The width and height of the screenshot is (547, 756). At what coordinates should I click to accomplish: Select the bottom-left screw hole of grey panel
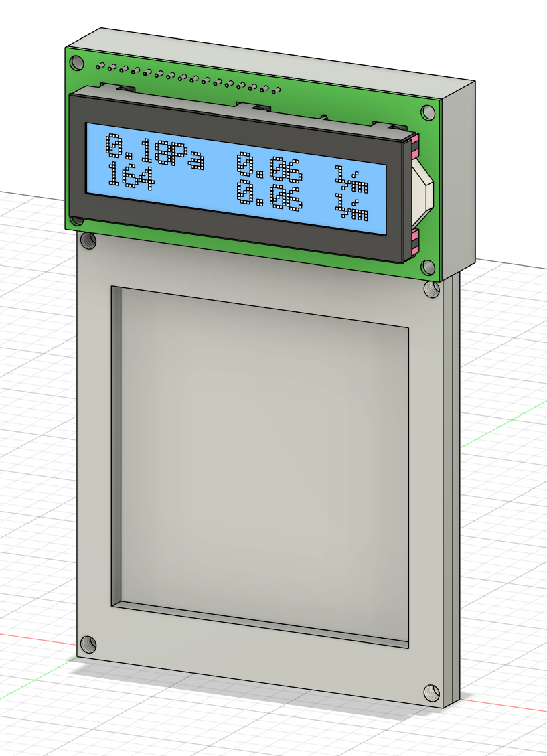tap(88, 644)
